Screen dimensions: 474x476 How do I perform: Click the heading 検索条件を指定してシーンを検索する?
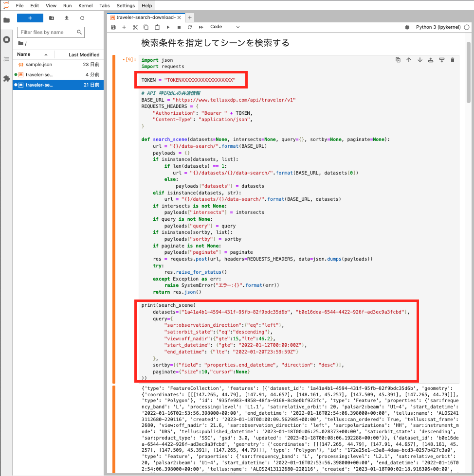click(x=215, y=43)
